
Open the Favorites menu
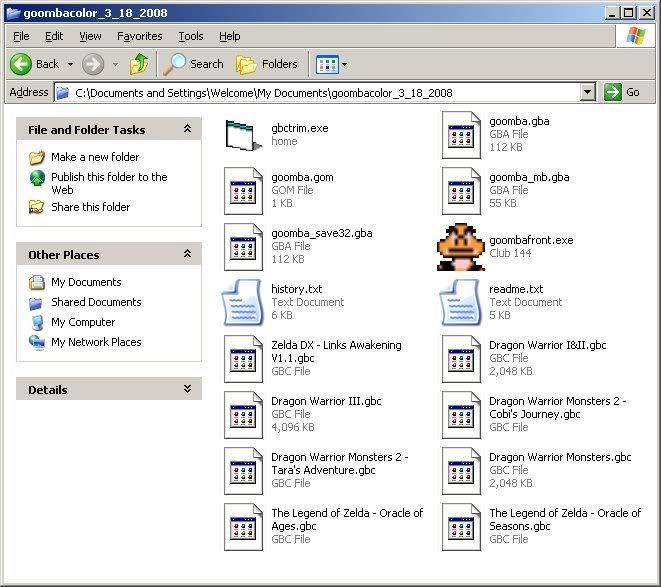tap(140, 36)
